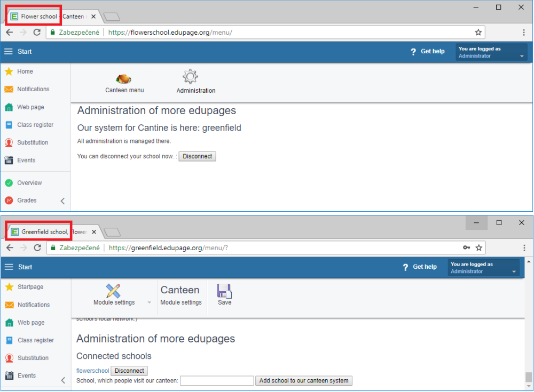The width and height of the screenshot is (534, 392).
Task: Open Grades in Flower school sidebar
Action: point(21,201)
